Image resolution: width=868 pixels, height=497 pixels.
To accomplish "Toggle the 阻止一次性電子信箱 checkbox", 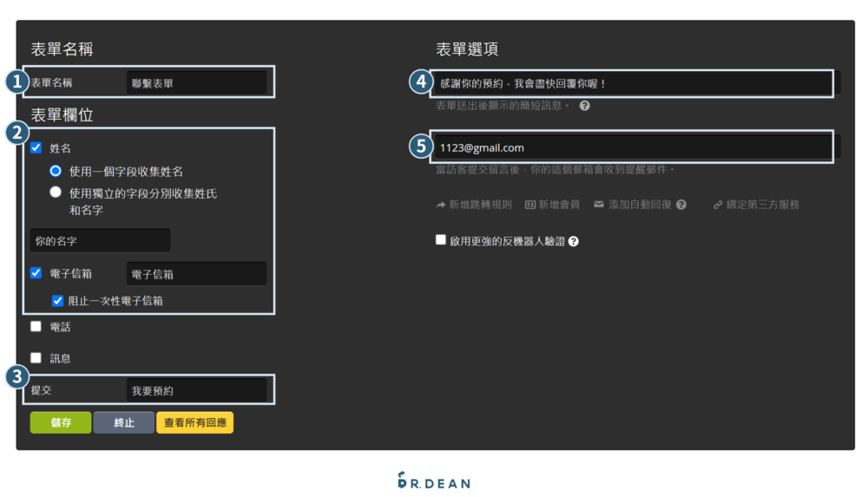I will [57, 300].
